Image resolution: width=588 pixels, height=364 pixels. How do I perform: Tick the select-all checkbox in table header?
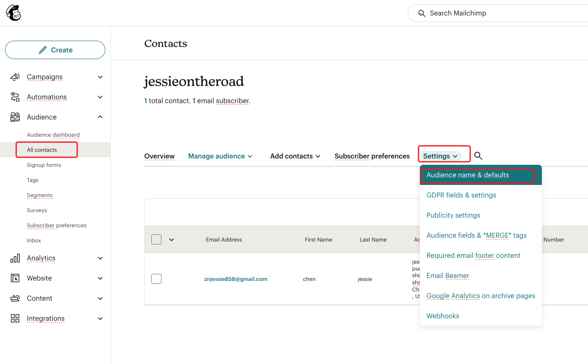(x=156, y=239)
